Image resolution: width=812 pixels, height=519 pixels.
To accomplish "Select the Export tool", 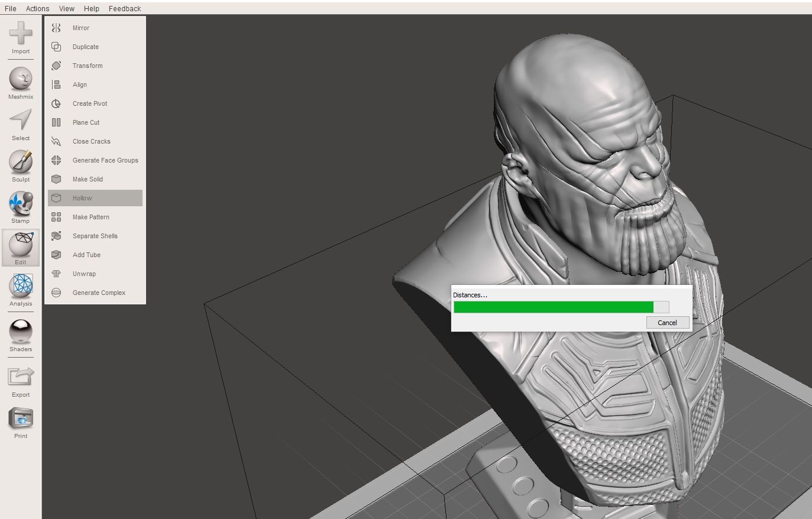I will 21,378.
